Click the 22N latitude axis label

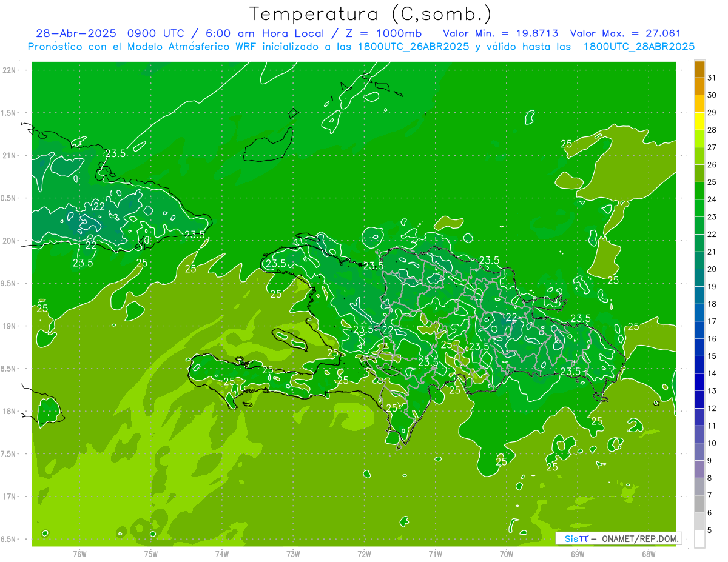(x=10, y=70)
